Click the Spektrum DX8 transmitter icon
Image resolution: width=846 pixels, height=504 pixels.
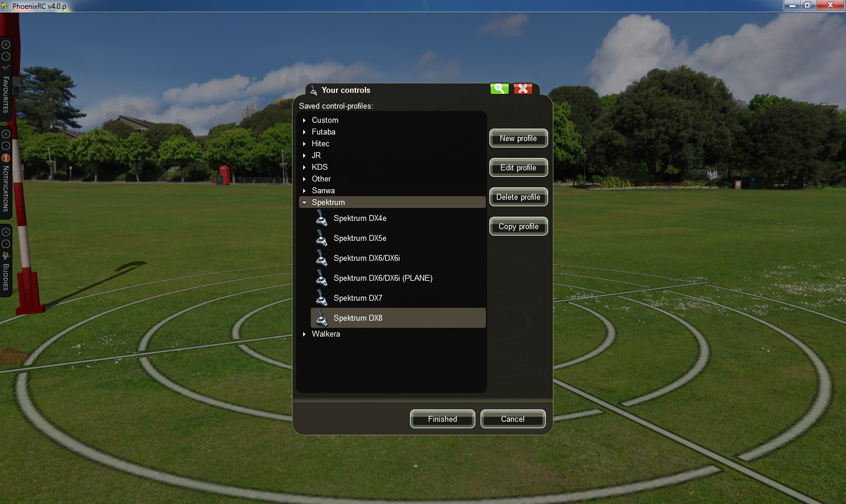pos(321,318)
